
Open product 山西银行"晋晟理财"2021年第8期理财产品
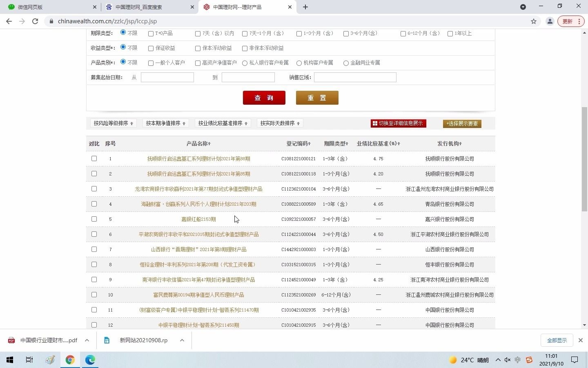point(199,249)
